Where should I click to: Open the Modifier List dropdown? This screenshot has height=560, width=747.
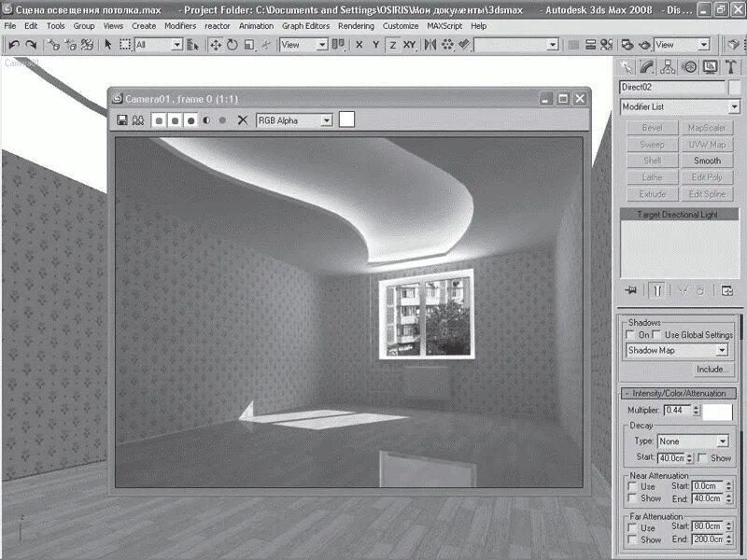pyautogui.click(x=680, y=106)
